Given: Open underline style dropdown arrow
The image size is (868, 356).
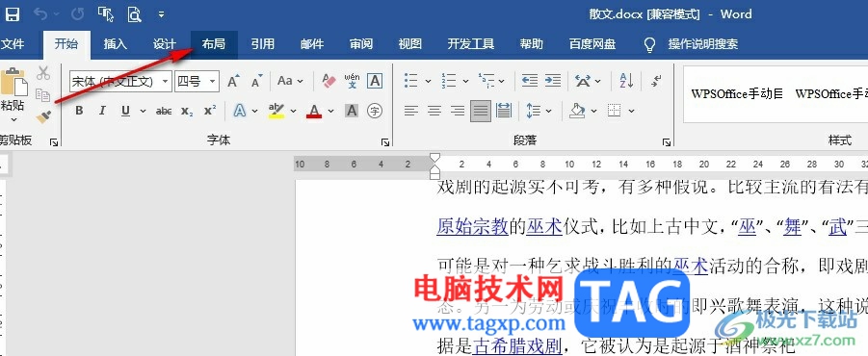Looking at the screenshot, I should 143,111.
